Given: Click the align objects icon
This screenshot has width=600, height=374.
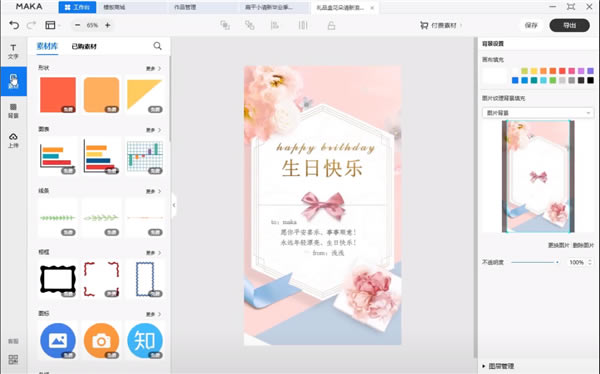Looking at the screenshot, I should (274, 25).
